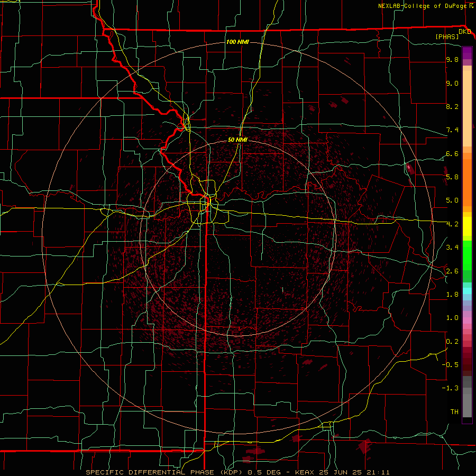Viewport: 476px width, 476px height.
Task: Click the small pink radar echo east of the radar
Action: tap(409, 167)
